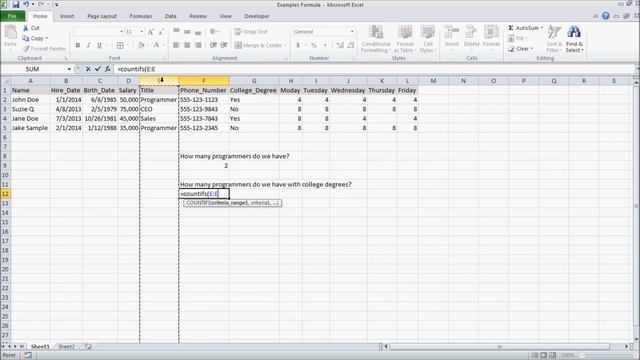Screen dimensions: 640x360
Task: Open the number format General dropdown
Action: 352,31
